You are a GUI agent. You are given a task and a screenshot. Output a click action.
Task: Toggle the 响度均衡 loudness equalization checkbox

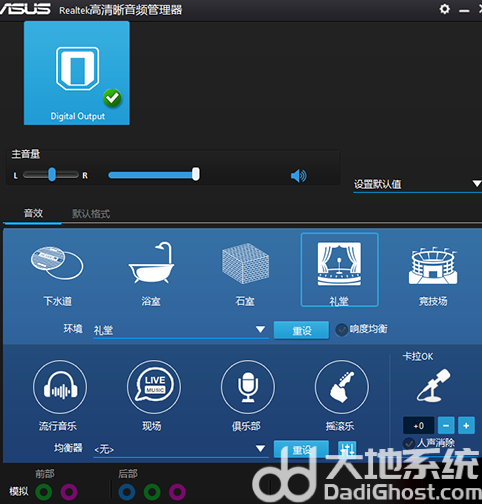342,330
